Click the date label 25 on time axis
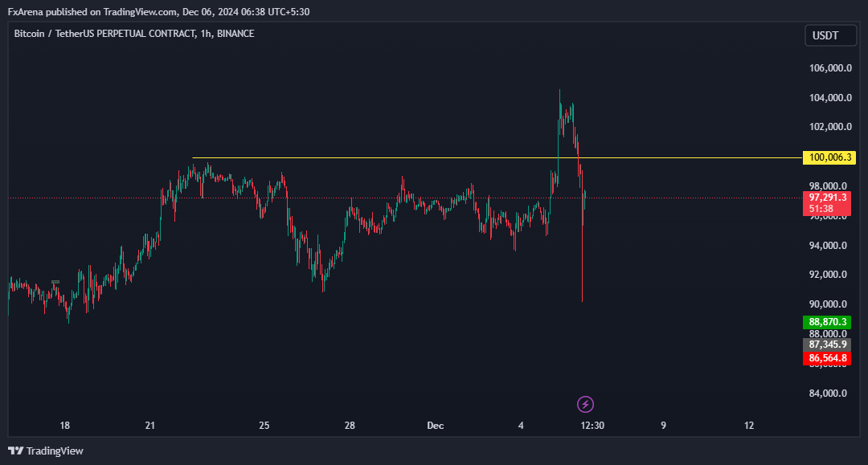868x465 pixels. coord(264,425)
